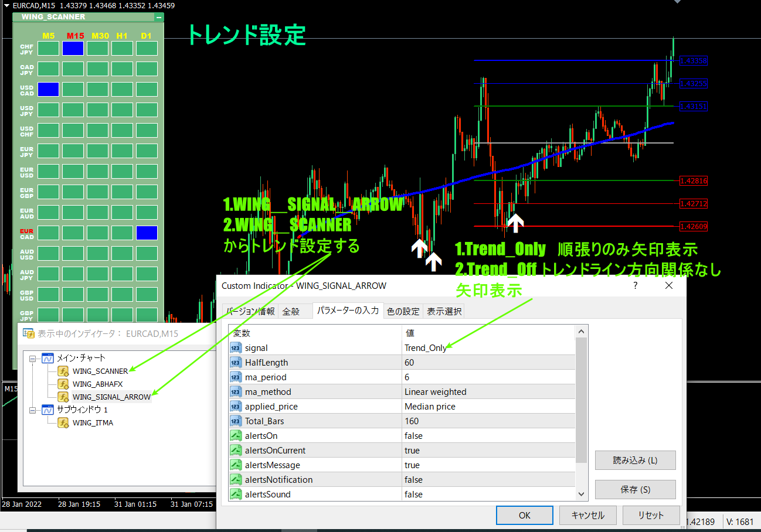Select WING_SIGNAL_ARROW in the indicator tree
Screen dimensions: 761x532
111,397
